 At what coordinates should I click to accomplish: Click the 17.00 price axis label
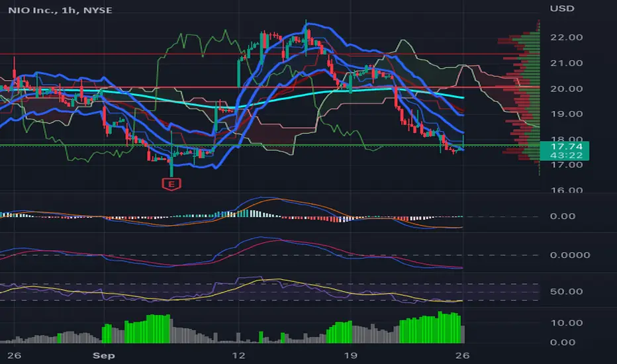pos(566,165)
